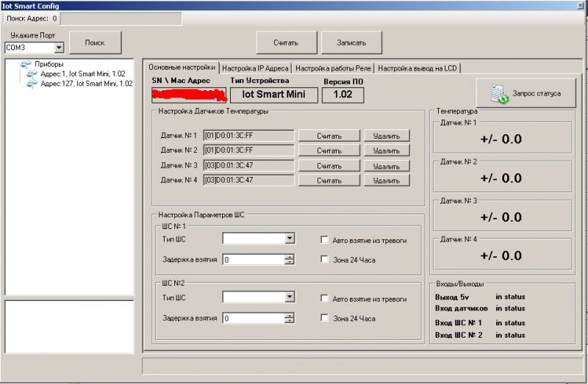Click the Iot Smart Mini device type field
Image resolution: width=588 pixels, height=384 pixels.
click(x=273, y=95)
